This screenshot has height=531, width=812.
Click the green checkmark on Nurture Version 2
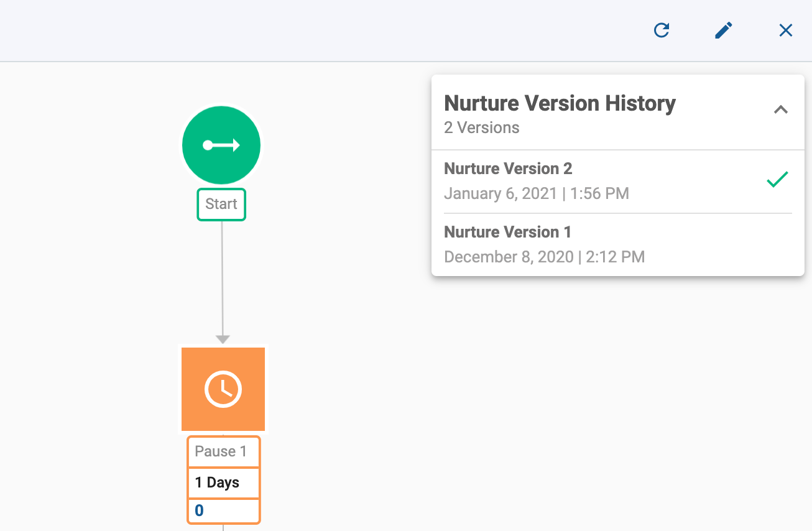click(x=777, y=180)
